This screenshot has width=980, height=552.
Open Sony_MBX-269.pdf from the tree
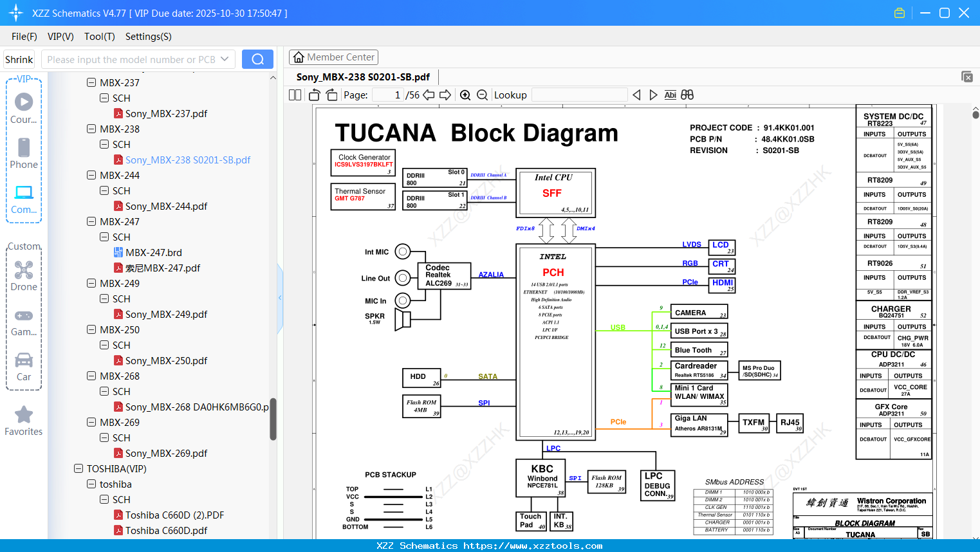pos(166,453)
